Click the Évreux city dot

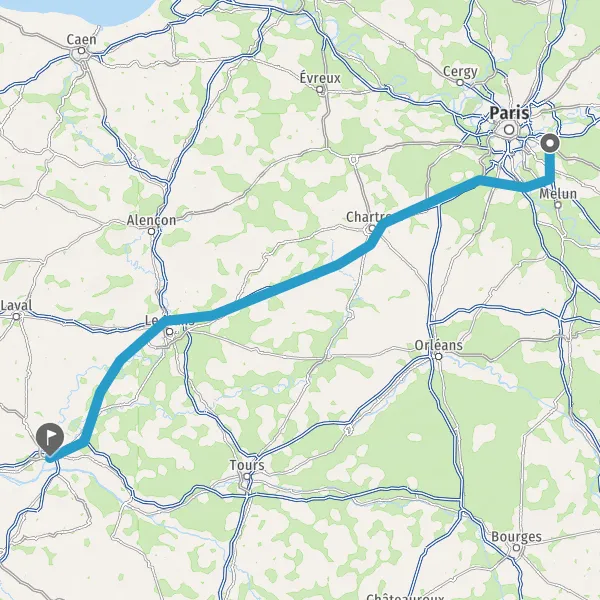coord(320,90)
